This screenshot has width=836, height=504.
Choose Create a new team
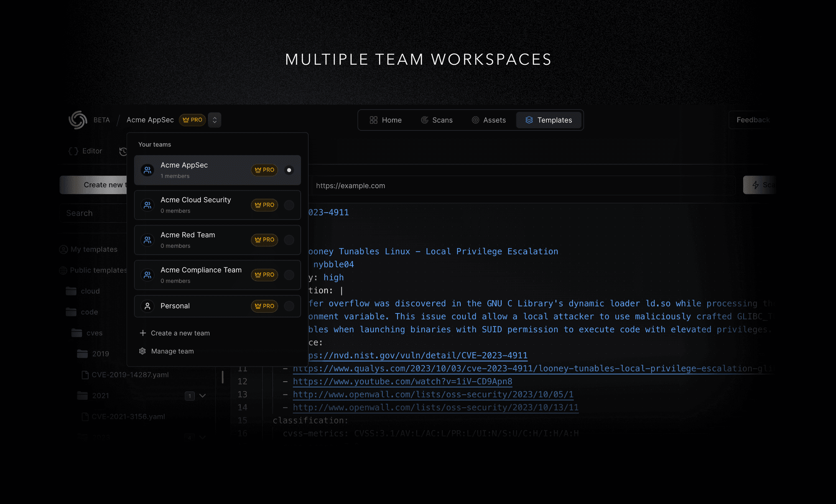point(174,333)
